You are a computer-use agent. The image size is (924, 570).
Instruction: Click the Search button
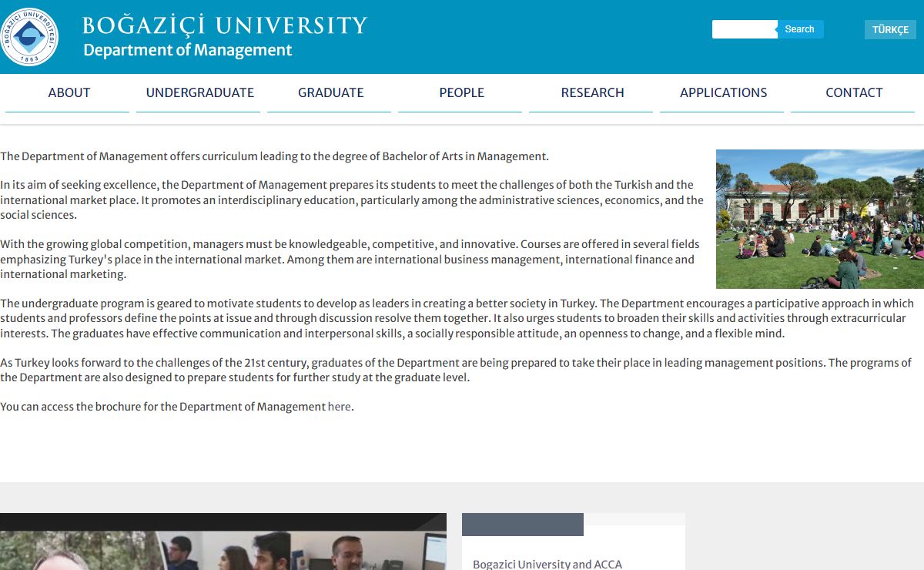(800, 29)
